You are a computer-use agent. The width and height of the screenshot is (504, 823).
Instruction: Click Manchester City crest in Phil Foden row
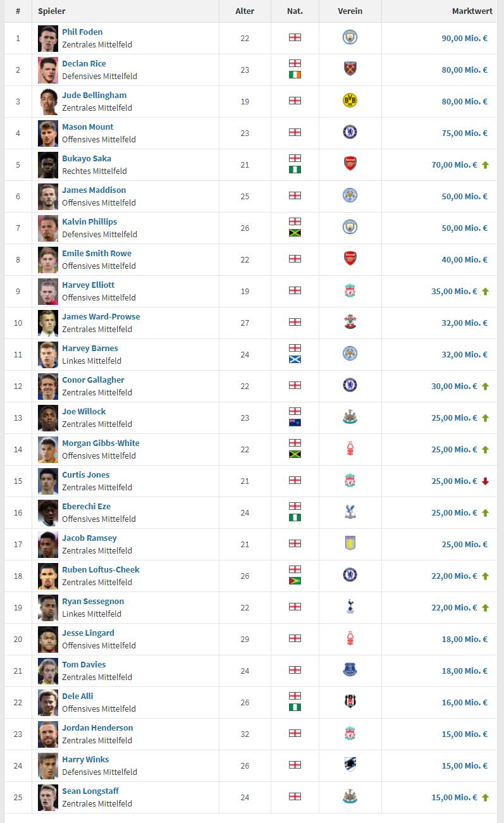click(x=350, y=38)
